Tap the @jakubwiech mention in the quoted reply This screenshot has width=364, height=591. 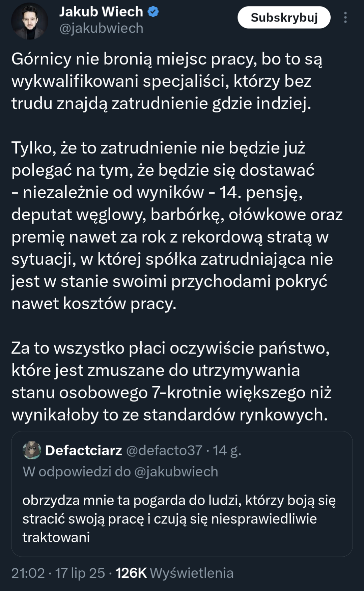[176, 472]
